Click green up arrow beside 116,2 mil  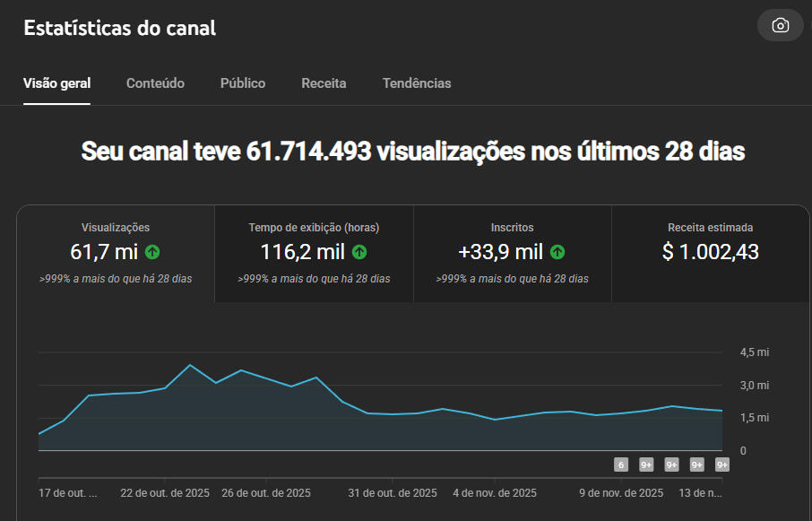(359, 252)
